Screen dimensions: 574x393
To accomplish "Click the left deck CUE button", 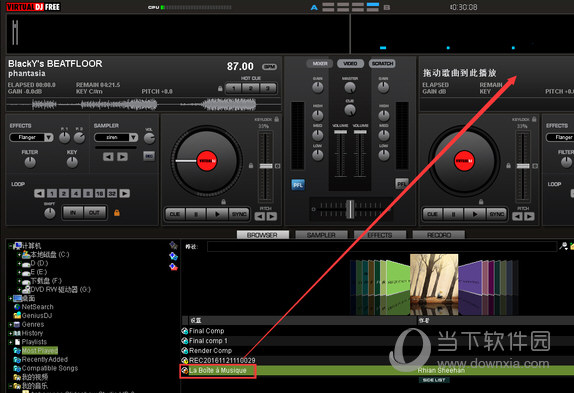I will [x=175, y=214].
